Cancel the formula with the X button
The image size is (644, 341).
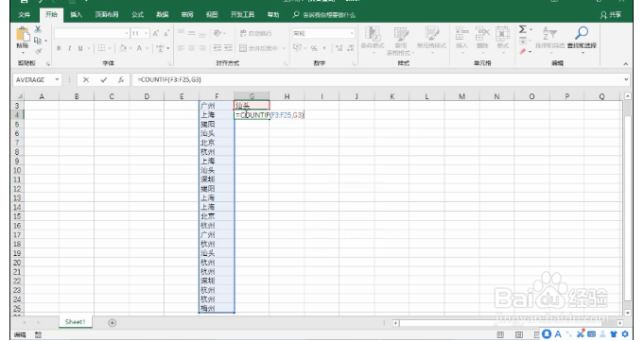tap(86, 80)
